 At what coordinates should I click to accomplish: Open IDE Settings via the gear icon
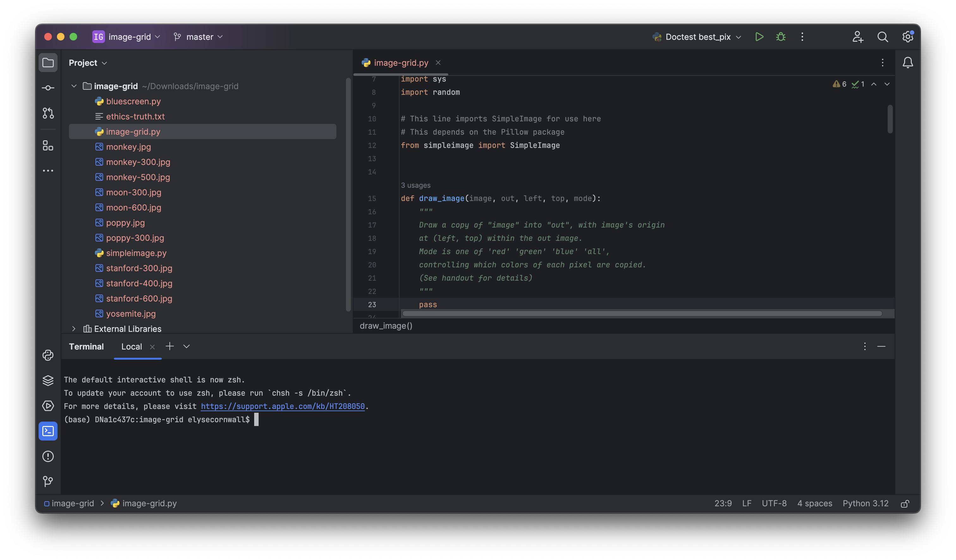(x=908, y=37)
